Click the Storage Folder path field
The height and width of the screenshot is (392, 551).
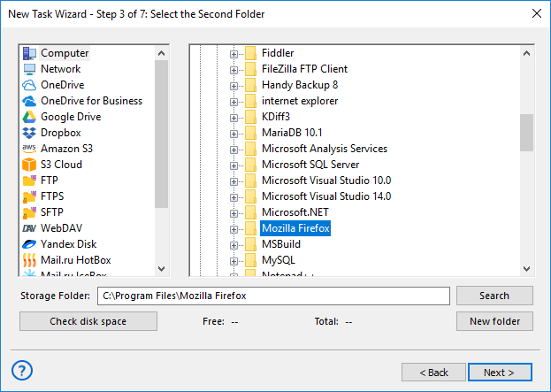click(272, 296)
